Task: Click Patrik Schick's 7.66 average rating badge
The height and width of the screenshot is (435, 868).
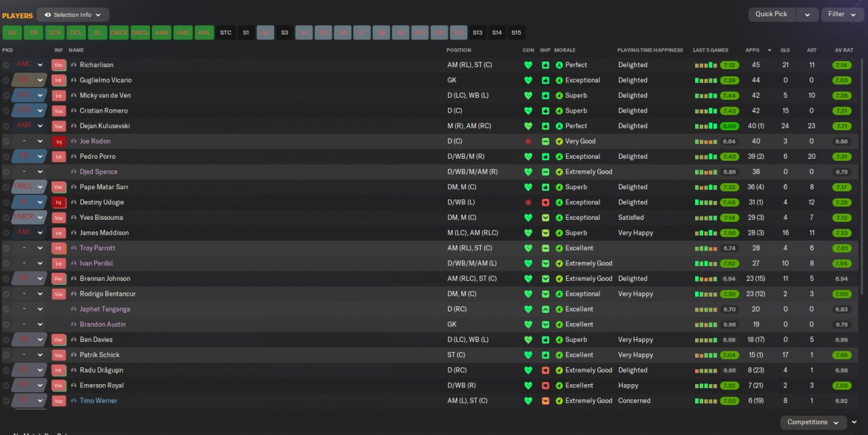Action: pyautogui.click(x=842, y=355)
